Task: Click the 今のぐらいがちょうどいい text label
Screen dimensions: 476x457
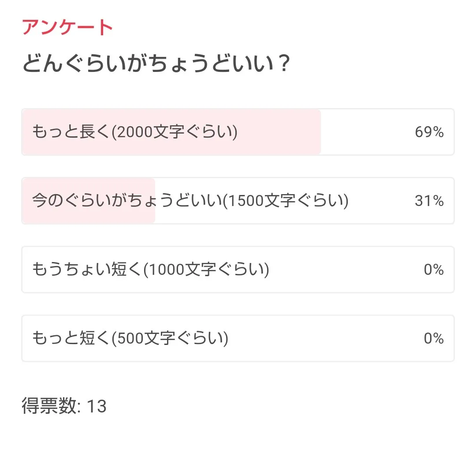Action: [127, 201]
